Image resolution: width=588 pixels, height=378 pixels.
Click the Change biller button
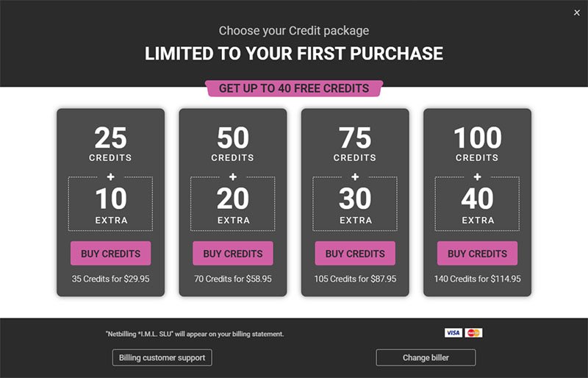(426, 357)
